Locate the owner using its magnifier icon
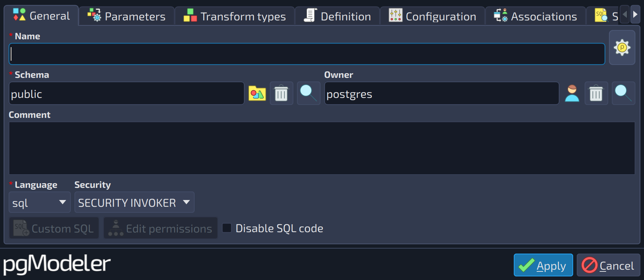 623,94
